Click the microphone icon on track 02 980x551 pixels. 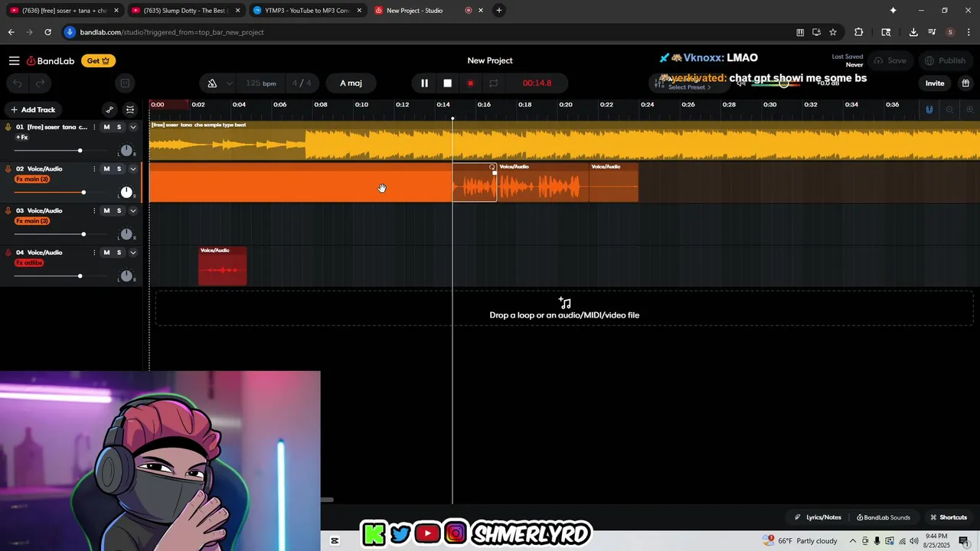tap(8, 168)
